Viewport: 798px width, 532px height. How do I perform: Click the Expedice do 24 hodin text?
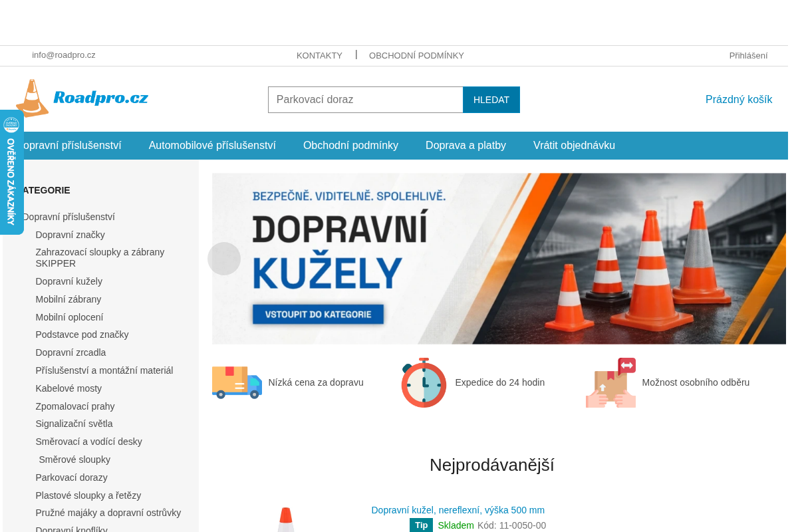point(500,382)
